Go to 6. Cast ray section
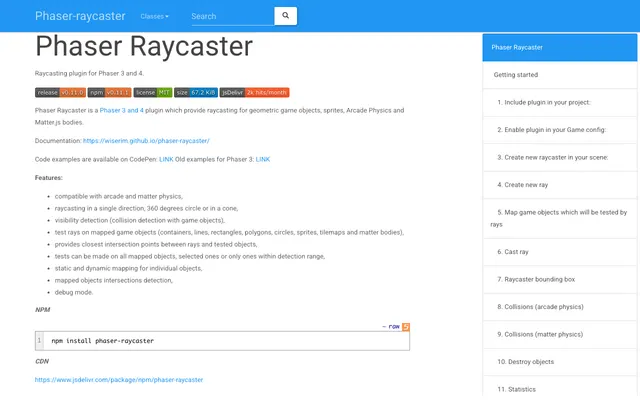Screen dimensions: 640x400 pyautogui.click(x=560, y=252)
